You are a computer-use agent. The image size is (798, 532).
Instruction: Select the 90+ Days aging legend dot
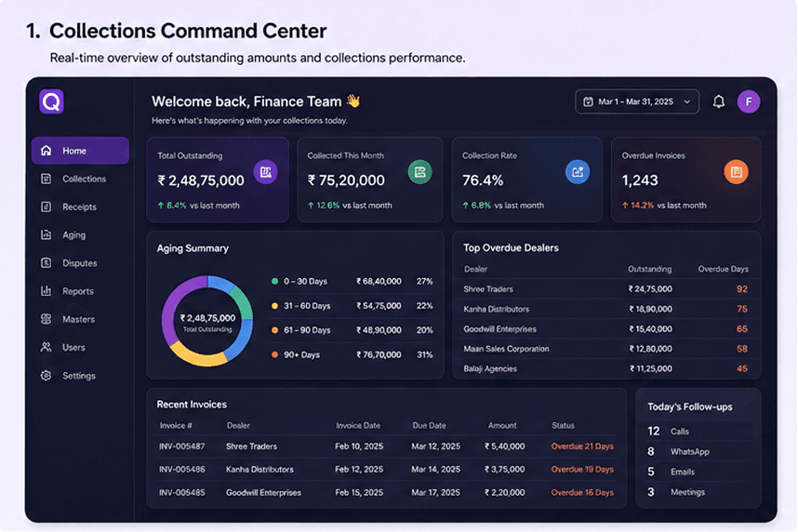(274, 355)
